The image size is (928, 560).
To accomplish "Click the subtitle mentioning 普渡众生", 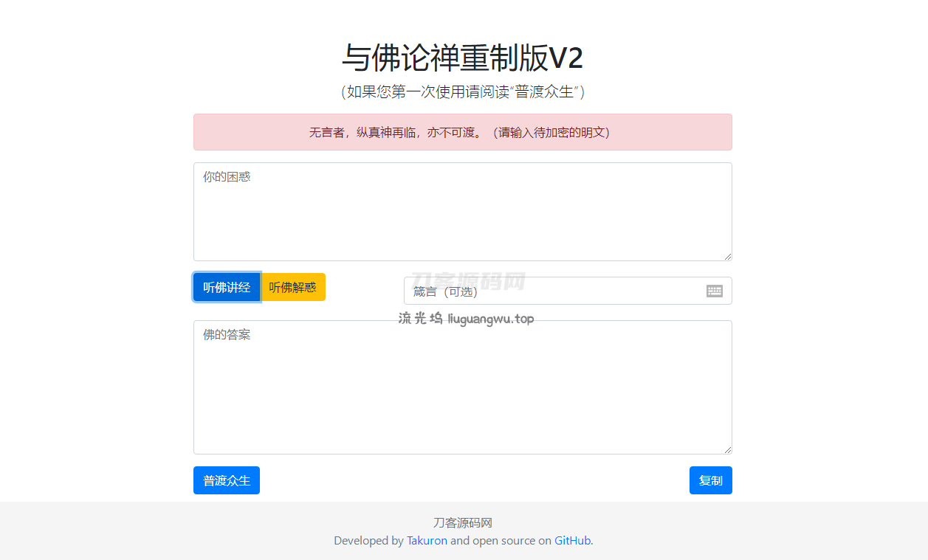I will (463, 91).
